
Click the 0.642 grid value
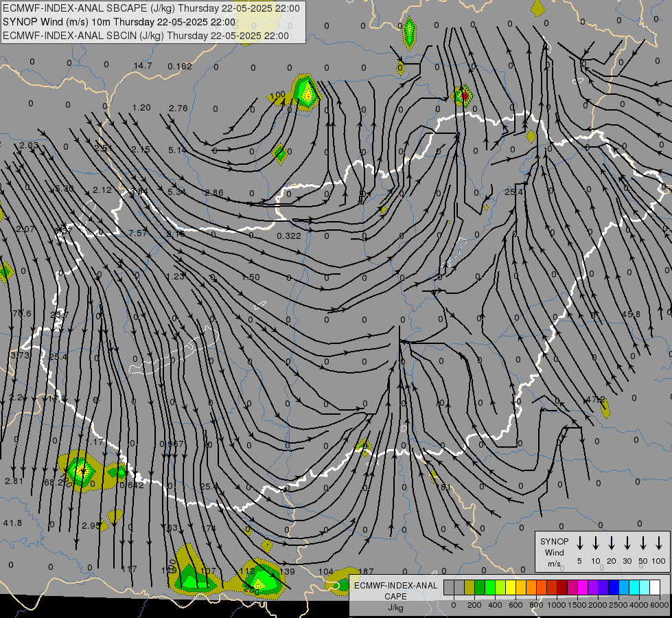tap(132, 485)
